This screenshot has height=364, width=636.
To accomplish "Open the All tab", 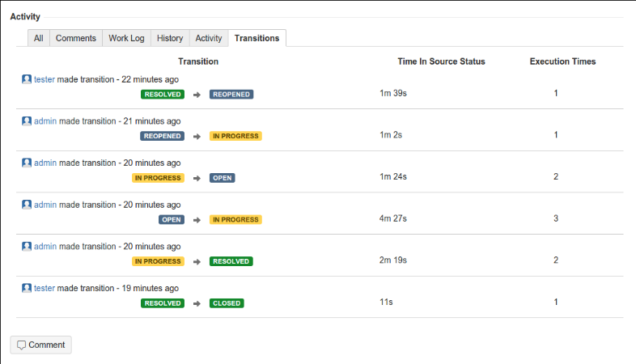I will (39, 38).
